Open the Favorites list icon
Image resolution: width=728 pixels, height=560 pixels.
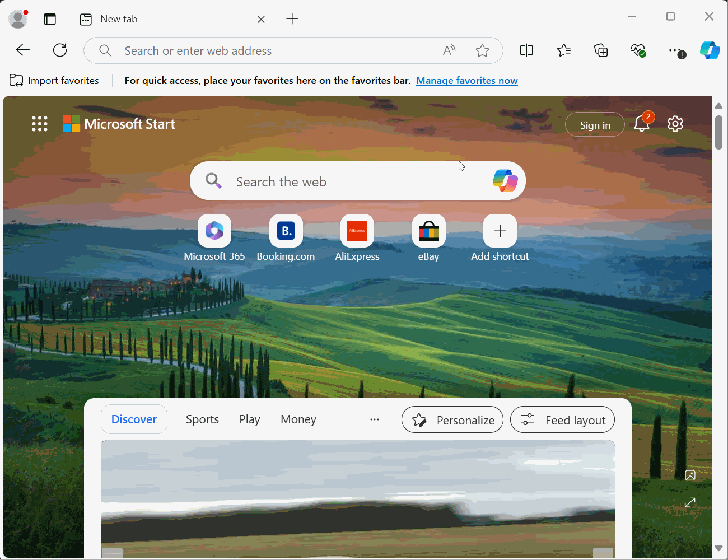coord(564,50)
